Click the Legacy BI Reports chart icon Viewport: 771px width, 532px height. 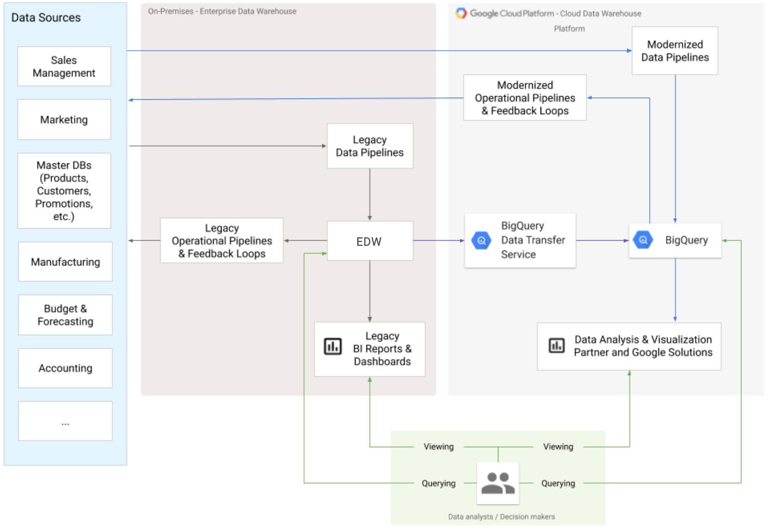(333, 346)
